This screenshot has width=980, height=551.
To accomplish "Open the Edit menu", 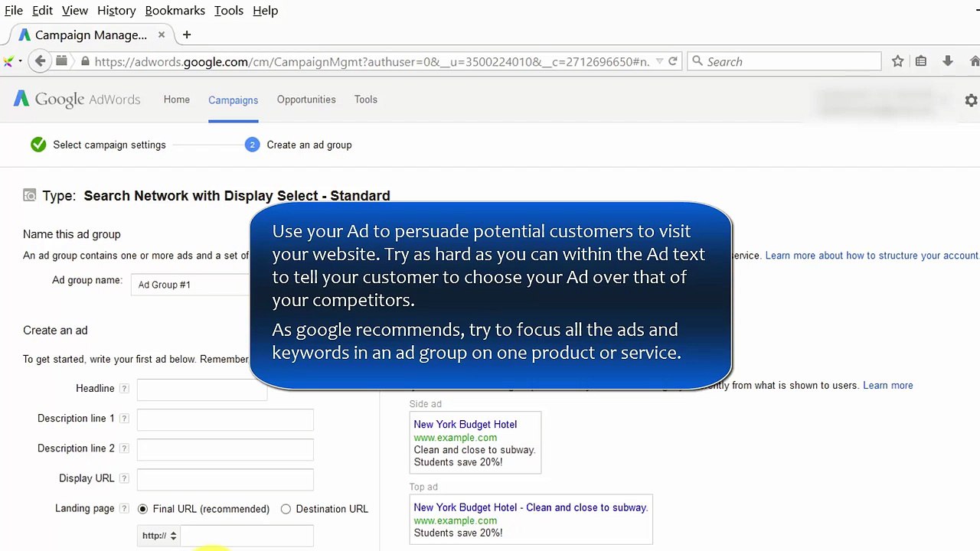I will (x=42, y=11).
